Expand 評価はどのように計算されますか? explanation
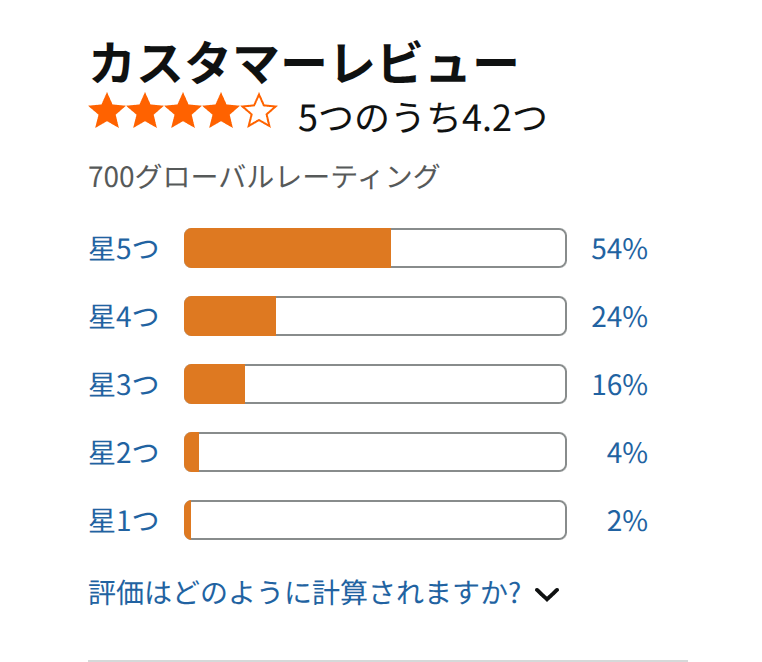The width and height of the screenshot is (762, 662). click(305, 593)
